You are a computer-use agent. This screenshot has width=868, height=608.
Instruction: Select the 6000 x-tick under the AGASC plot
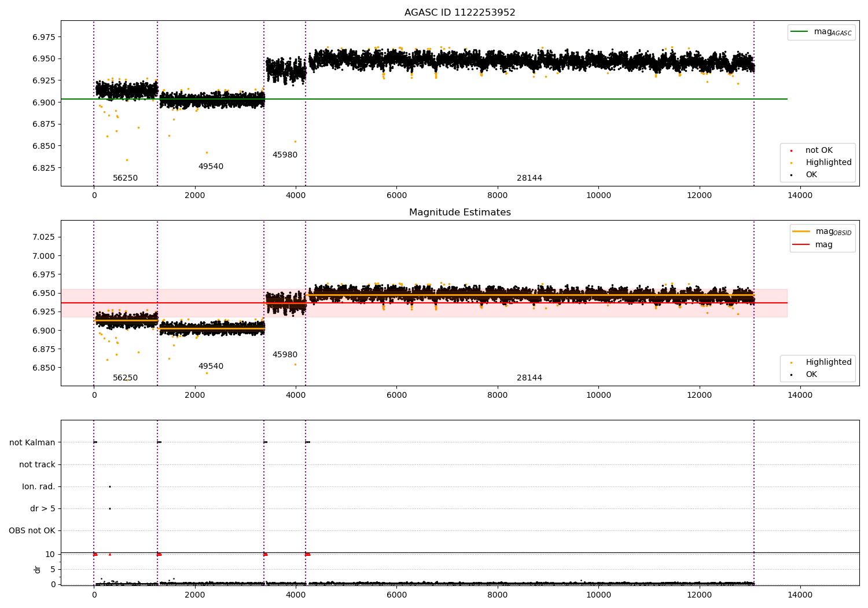396,196
